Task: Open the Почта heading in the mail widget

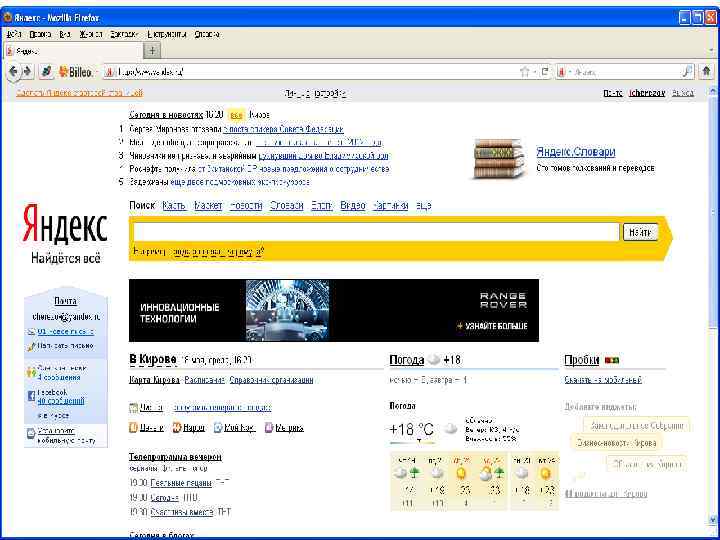Action: 65,301
